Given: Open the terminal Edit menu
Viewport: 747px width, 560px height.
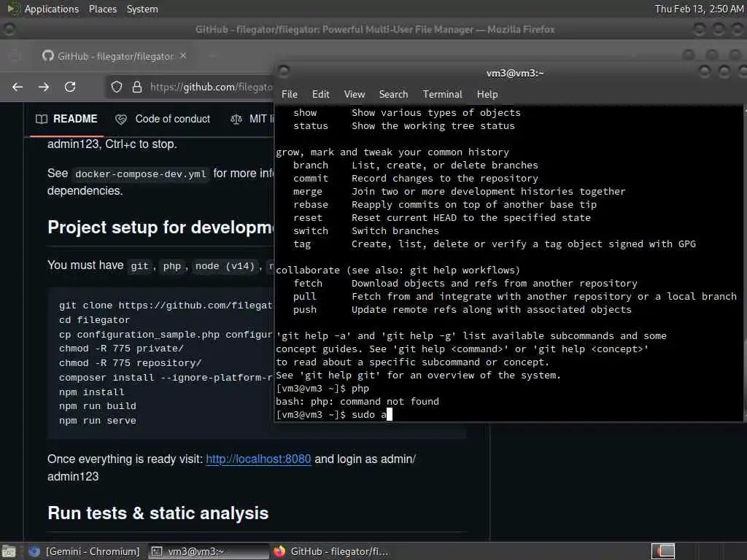Looking at the screenshot, I should click(x=321, y=94).
